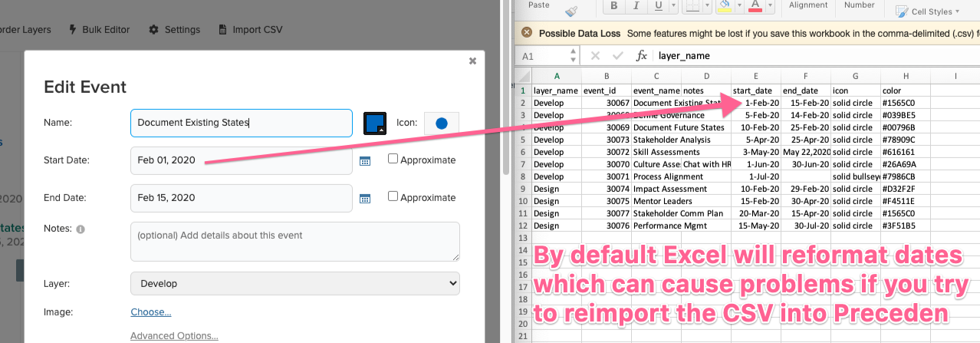Screen dimensions: 980x343
Task: Click the Notes text area
Action: point(295,242)
